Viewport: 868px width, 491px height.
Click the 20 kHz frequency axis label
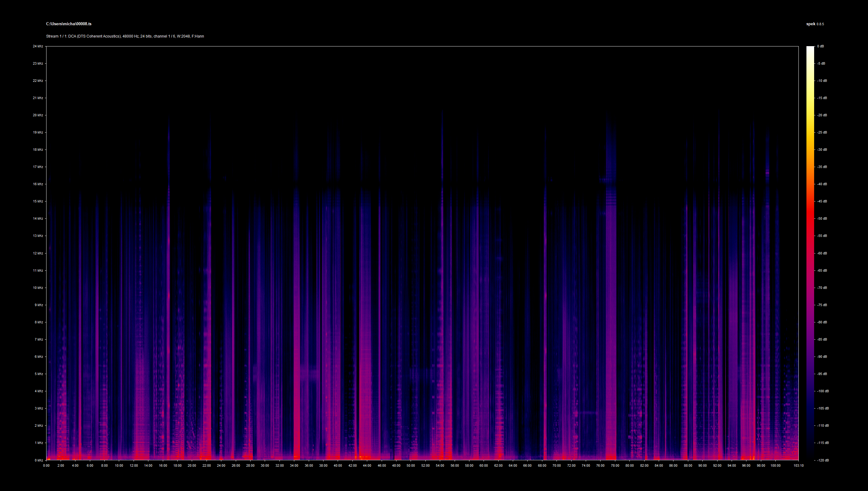click(38, 115)
